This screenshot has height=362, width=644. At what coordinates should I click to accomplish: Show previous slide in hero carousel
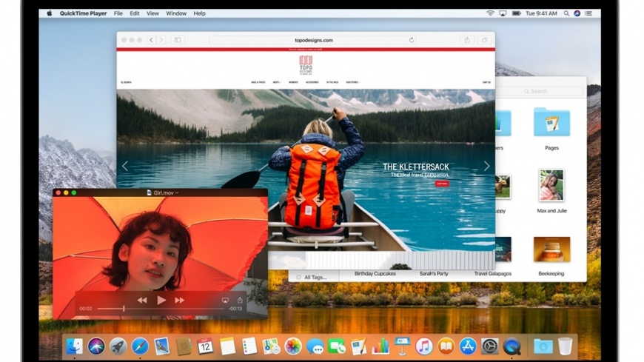tap(125, 166)
